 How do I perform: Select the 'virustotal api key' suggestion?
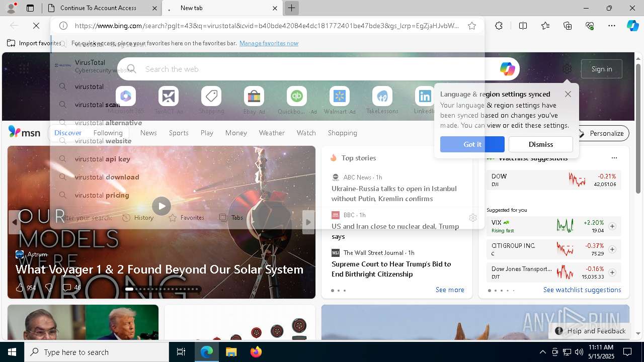(267, 159)
